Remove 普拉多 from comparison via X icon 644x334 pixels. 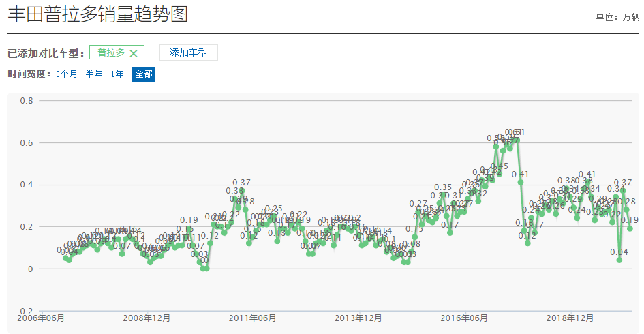click(x=134, y=53)
